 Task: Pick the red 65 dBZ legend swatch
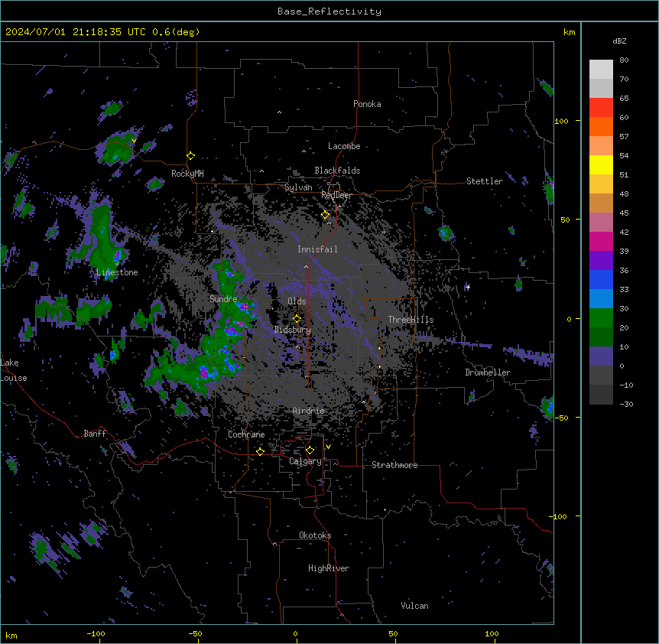click(x=601, y=107)
